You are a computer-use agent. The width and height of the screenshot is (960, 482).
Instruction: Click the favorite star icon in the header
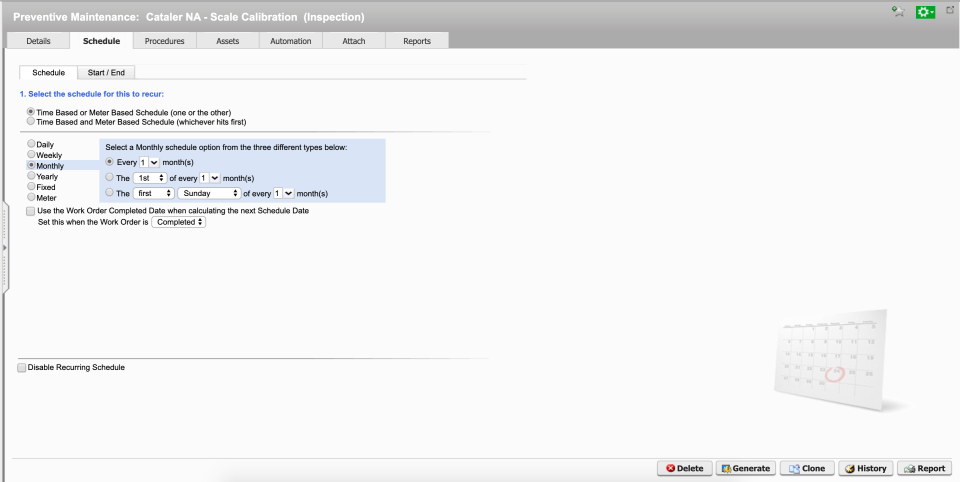pyautogui.click(x=898, y=12)
